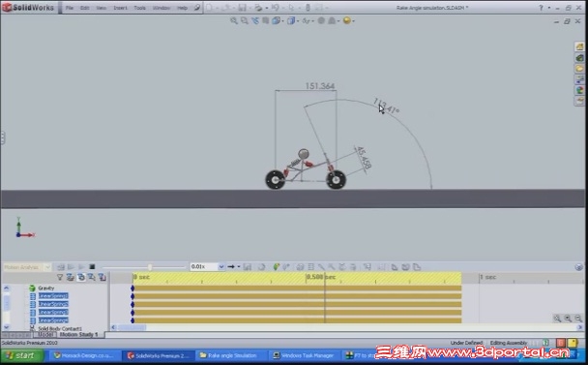
Task: Open the Edit menu
Action: (x=85, y=8)
